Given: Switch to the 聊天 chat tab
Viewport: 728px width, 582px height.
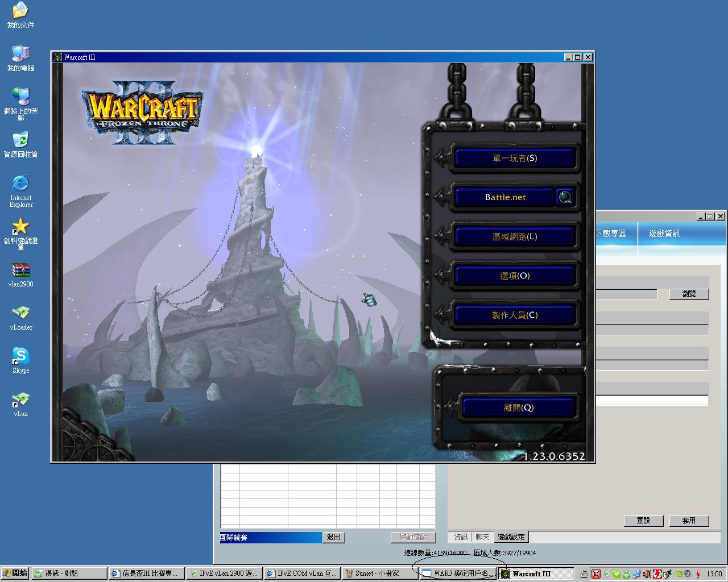Looking at the screenshot, I should point(482,537).
